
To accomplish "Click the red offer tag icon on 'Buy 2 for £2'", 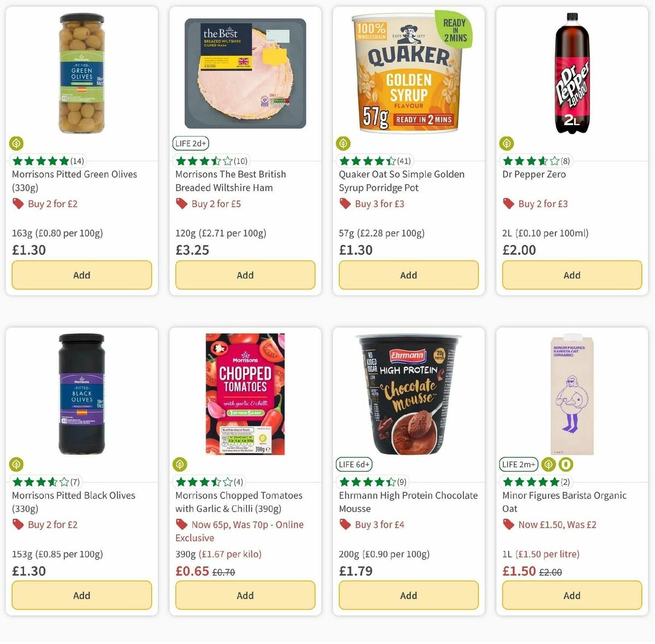I will [x=17, y=204].
